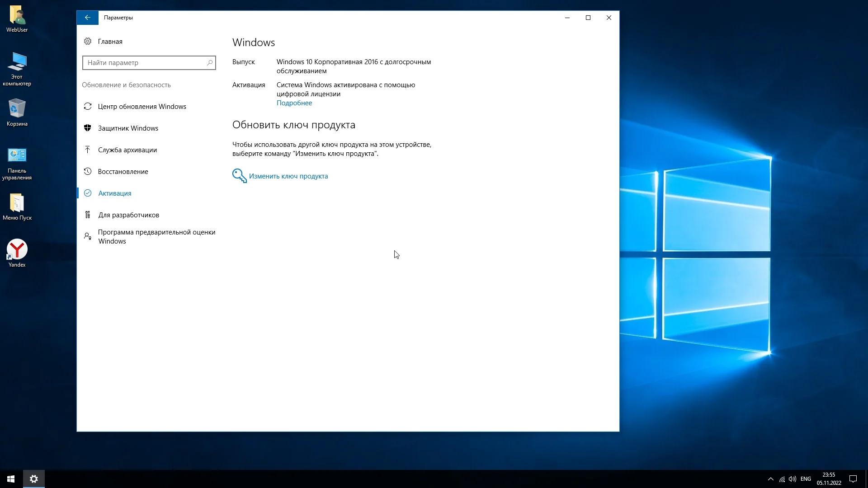The width and height of the screenshot is (868, 488).
Task: Open Для разработчиков settings
Action: [x=129, y=215]
